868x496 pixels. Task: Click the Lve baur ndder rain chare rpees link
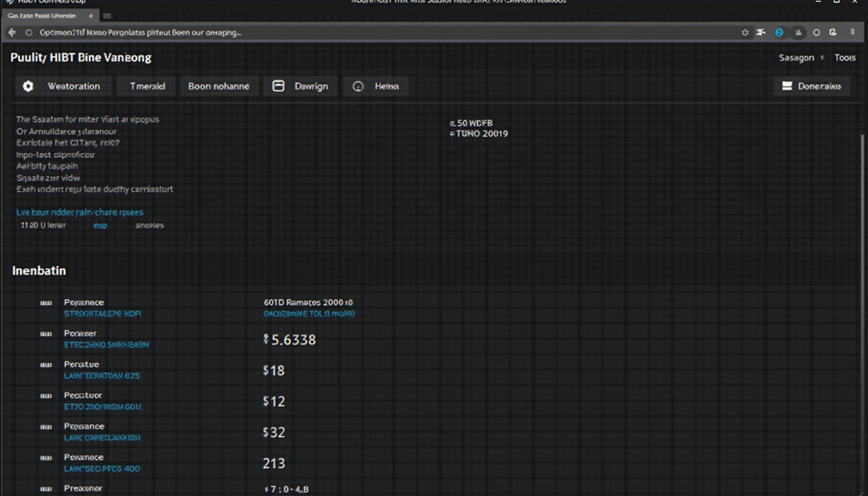(80, 212)
